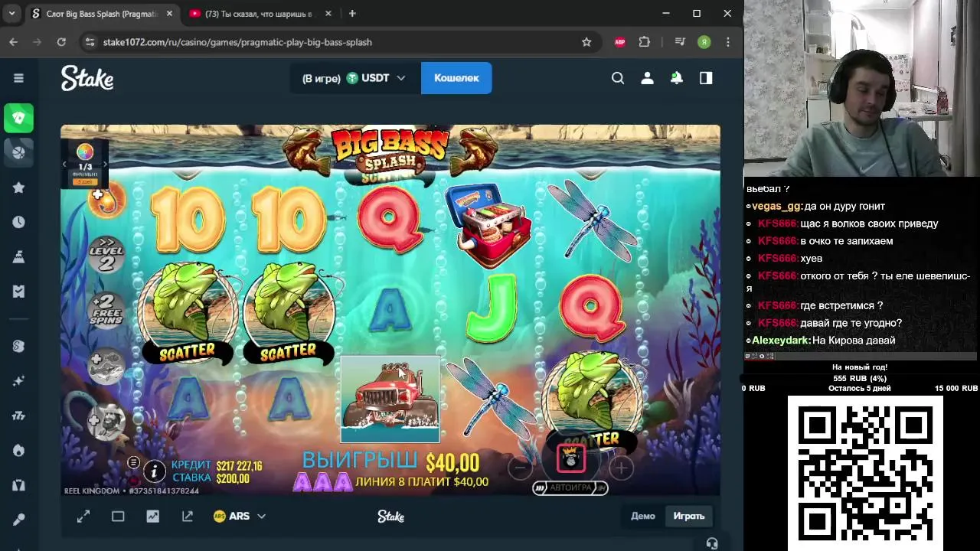Click the red monster truck thumbnail
The image size is (980, 551).
[x=390, y=399]
